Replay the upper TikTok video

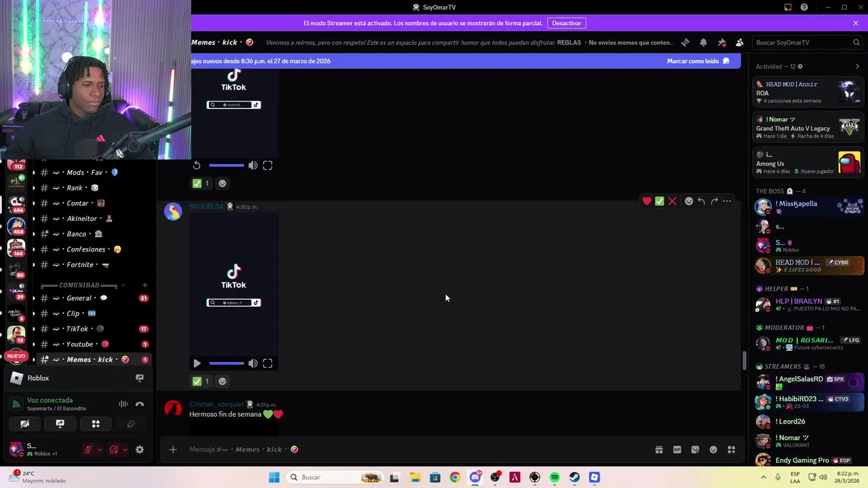coord(197,165)
